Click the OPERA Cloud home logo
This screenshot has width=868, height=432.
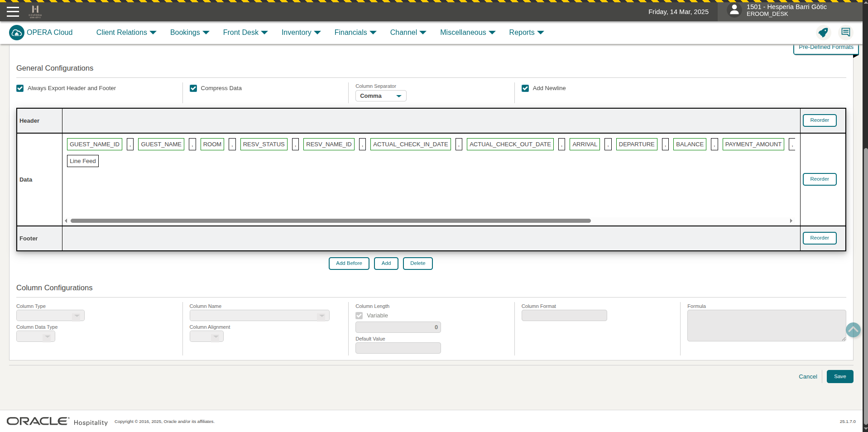click(17, 33)
